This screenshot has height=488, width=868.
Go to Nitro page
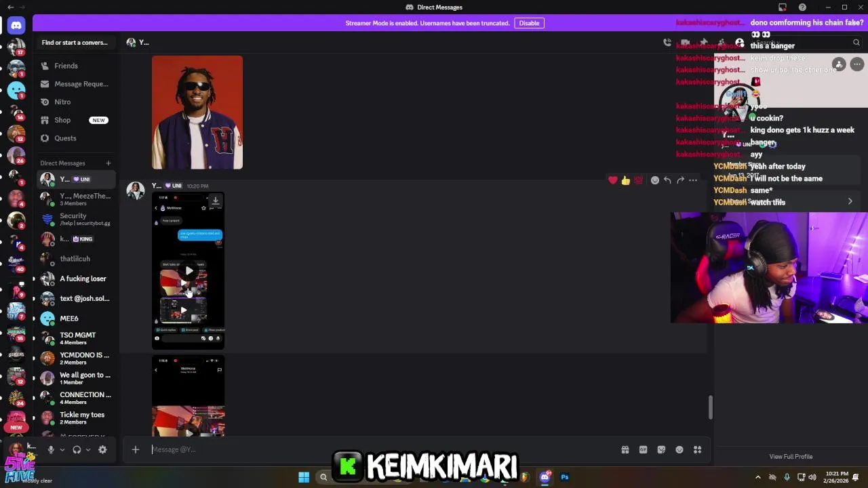click(76, 102)
